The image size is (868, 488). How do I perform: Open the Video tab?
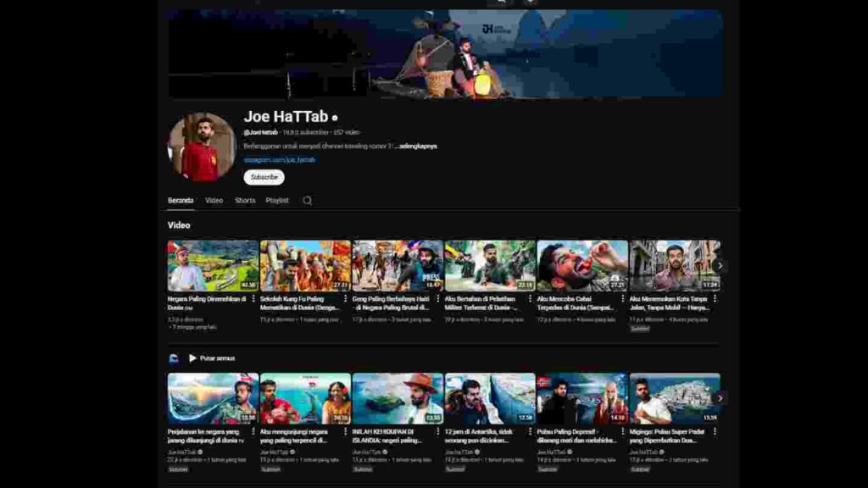[214, 201]
